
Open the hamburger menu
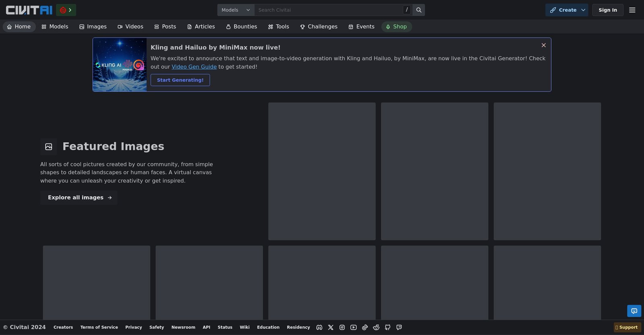[x=632, y=10]
